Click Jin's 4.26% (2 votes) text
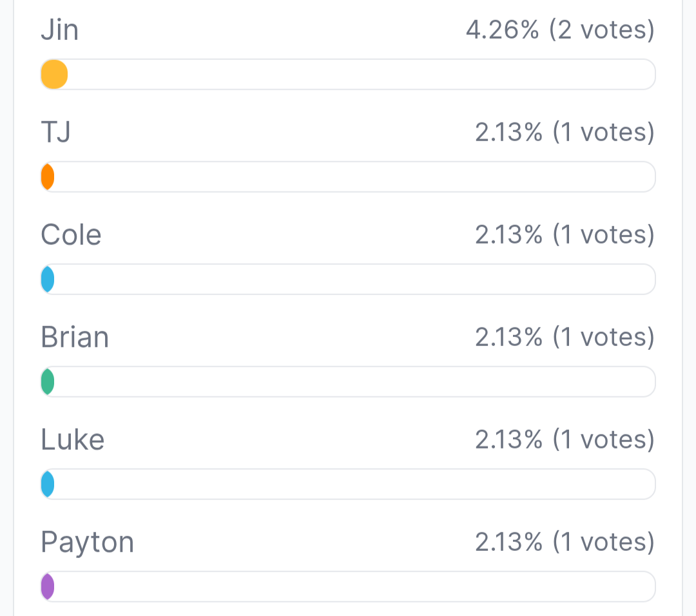Viewport: 696px width, 616px height. [559, 30]
